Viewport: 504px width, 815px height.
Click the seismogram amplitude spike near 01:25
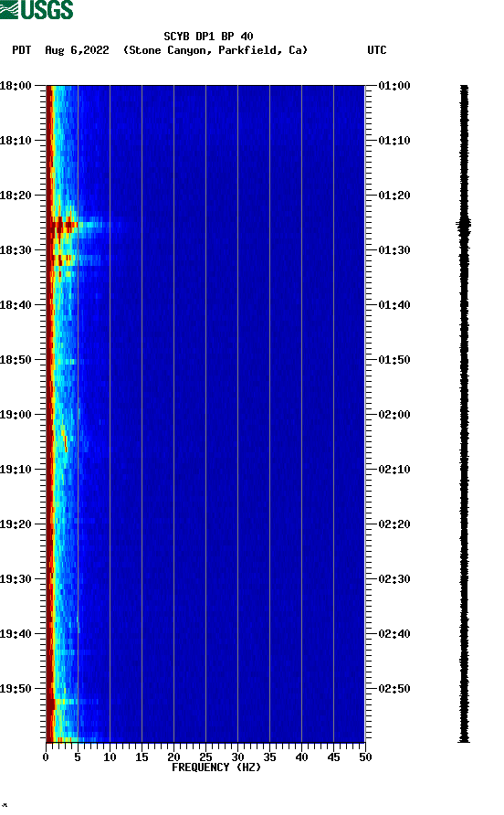click(x=464, y=225)
